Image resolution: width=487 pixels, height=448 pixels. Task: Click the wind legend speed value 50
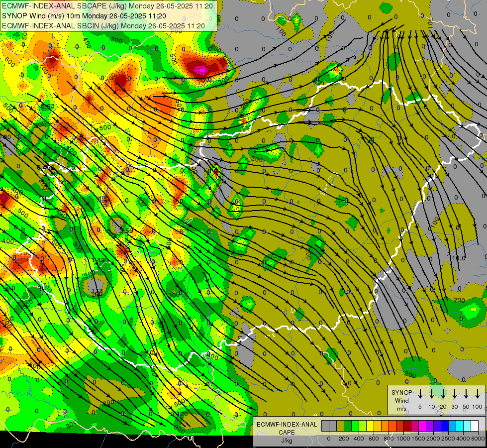466,407
